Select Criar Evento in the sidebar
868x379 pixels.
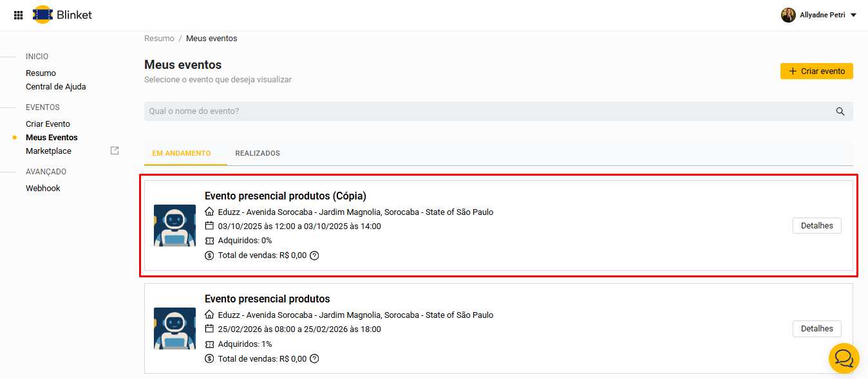tap(48, 124)
